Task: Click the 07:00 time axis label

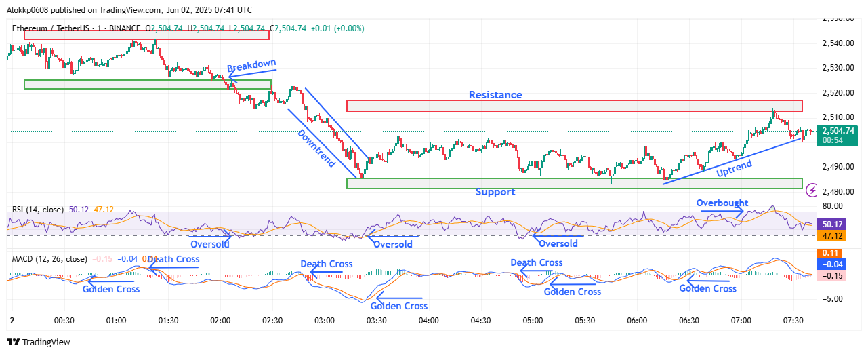Action: pyautogui.click(x=741, y=320)
